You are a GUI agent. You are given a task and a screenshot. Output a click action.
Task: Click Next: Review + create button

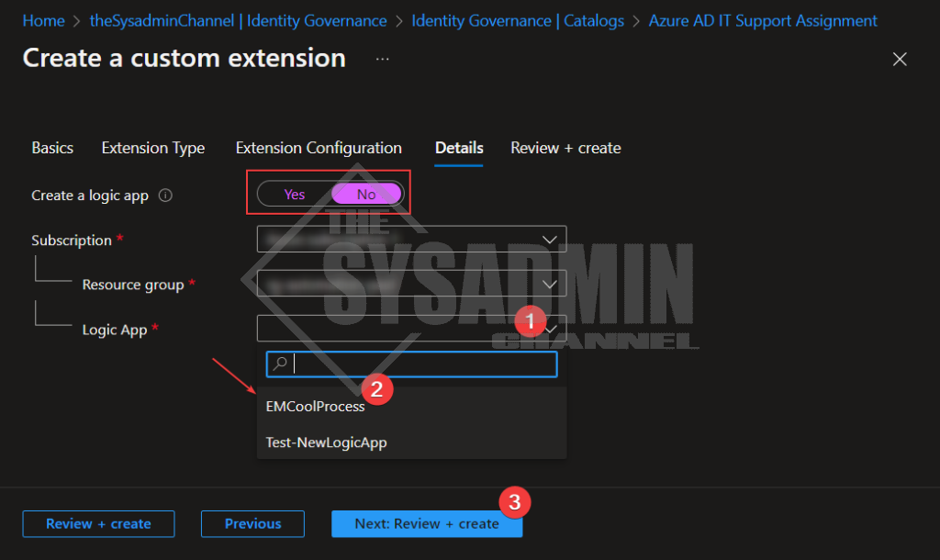point(427,524)
